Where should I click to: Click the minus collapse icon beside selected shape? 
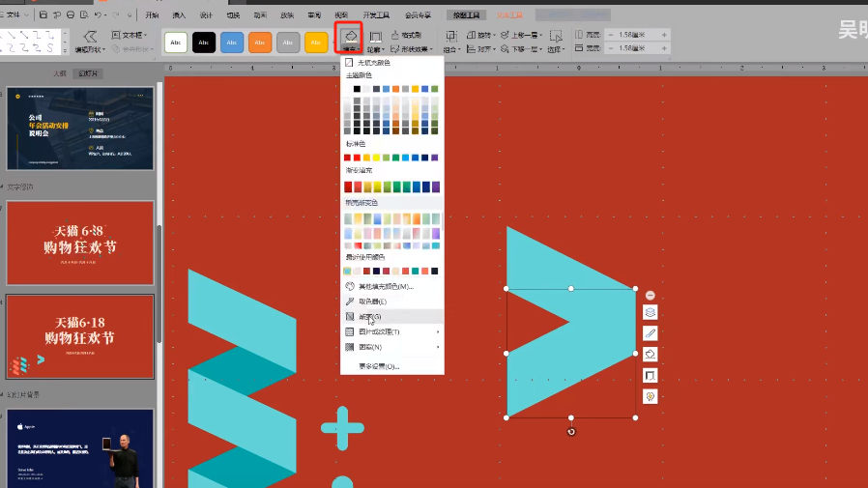(x=651, y=296)
